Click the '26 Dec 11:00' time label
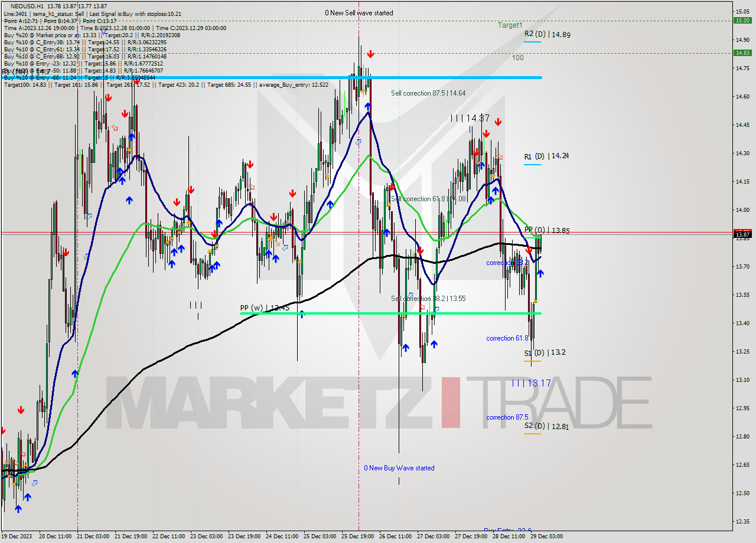Viewport: 756px width, 543px height. click(x=396, y=537)
